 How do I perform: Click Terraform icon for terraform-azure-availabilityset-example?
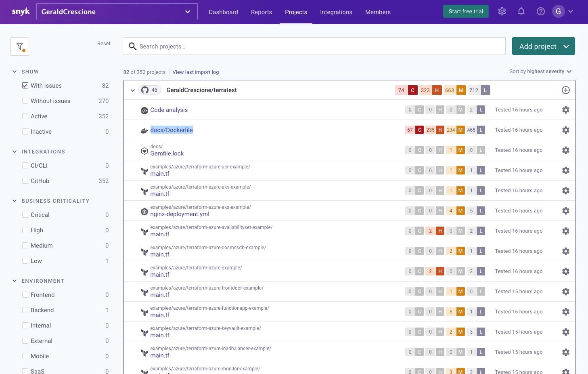(144, 231)
